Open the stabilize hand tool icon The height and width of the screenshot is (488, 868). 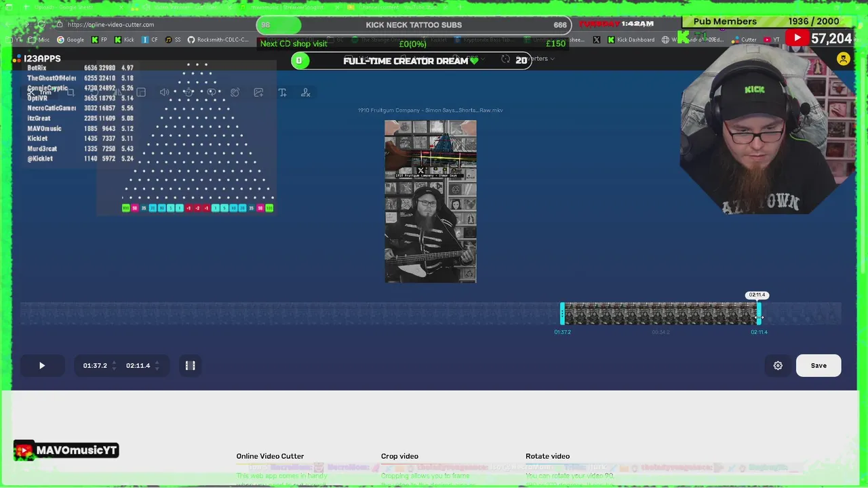coord(235,92)
